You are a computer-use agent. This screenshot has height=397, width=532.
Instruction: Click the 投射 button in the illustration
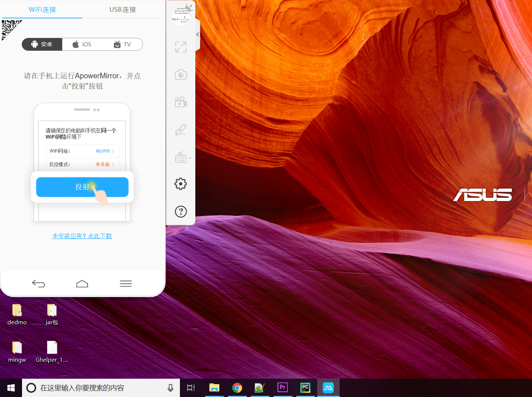coord(82,187)
